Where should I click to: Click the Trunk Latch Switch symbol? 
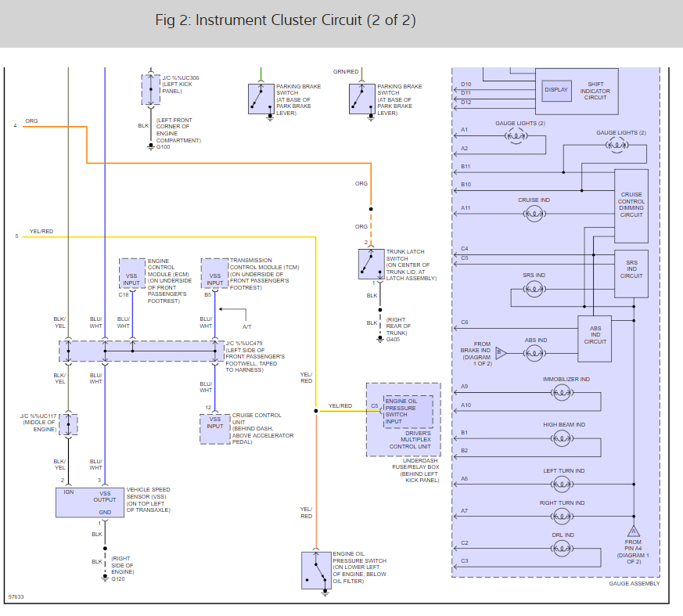click(x=371, y=264)
